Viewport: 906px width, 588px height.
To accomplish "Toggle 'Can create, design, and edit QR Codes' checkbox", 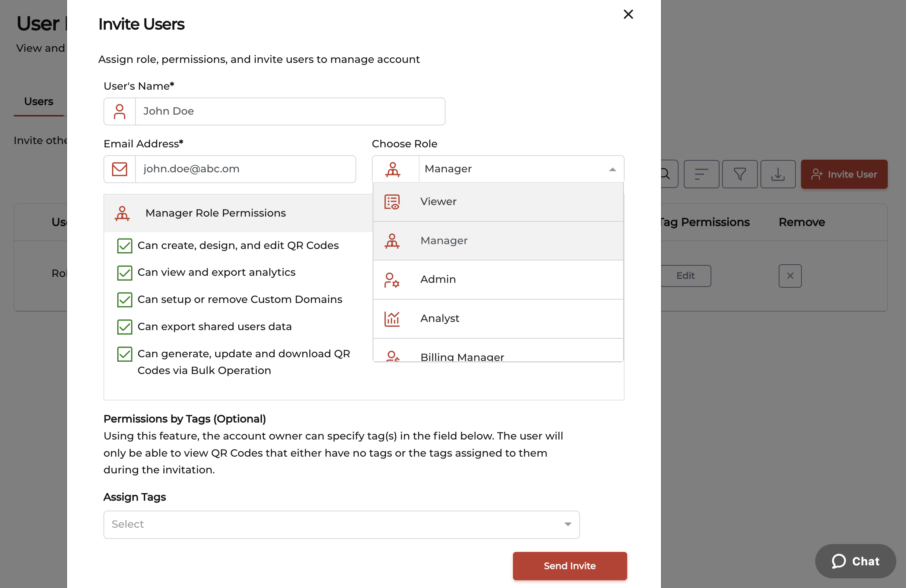I will pos(124,246).
